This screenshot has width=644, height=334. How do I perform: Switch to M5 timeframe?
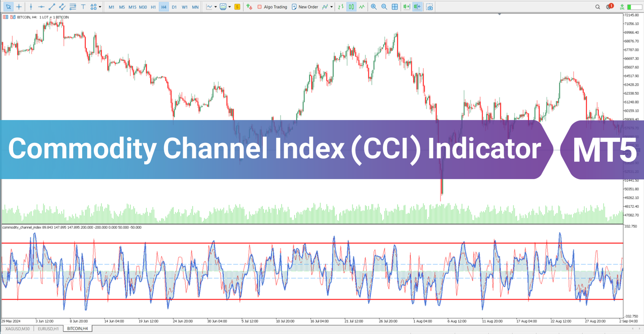point(122,7)
